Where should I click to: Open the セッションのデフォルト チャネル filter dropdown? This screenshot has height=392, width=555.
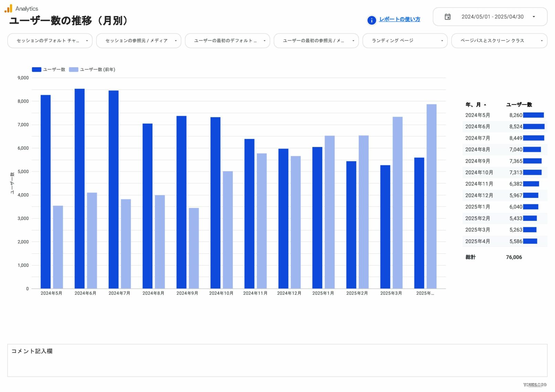50,41
